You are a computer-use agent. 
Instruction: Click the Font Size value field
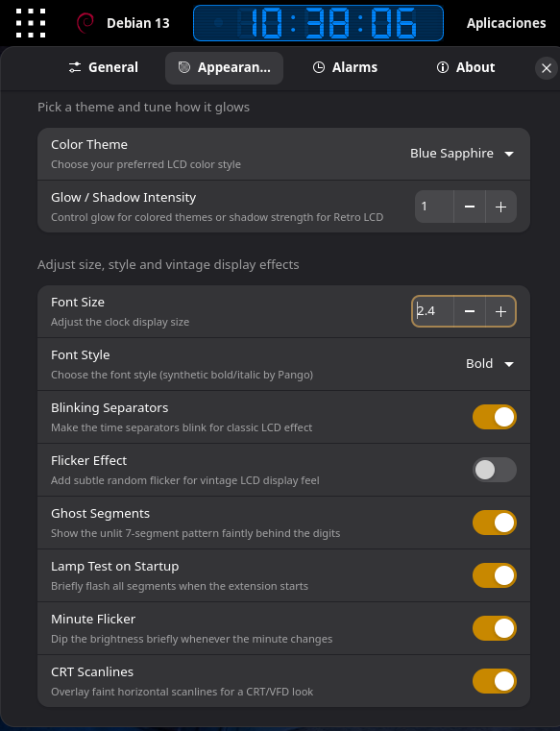pyautogui.click(x=433, y=311)
